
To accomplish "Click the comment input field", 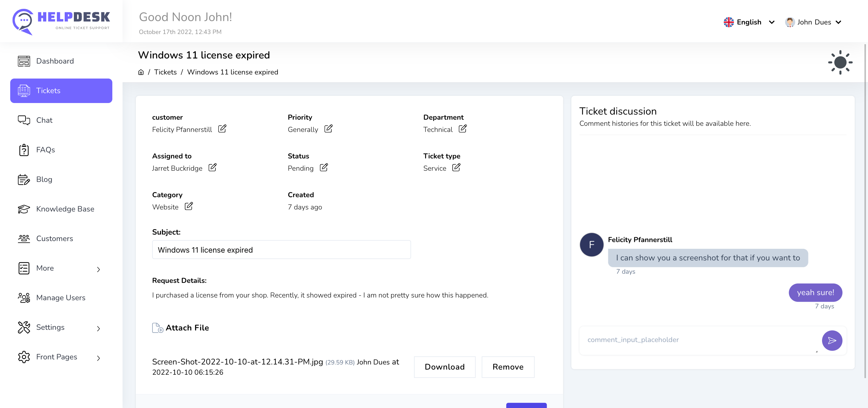I will pos(700,340).
